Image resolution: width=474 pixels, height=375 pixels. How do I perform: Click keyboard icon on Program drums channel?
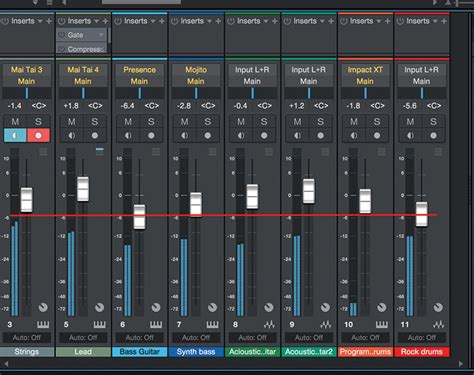(x=382, y=324)
